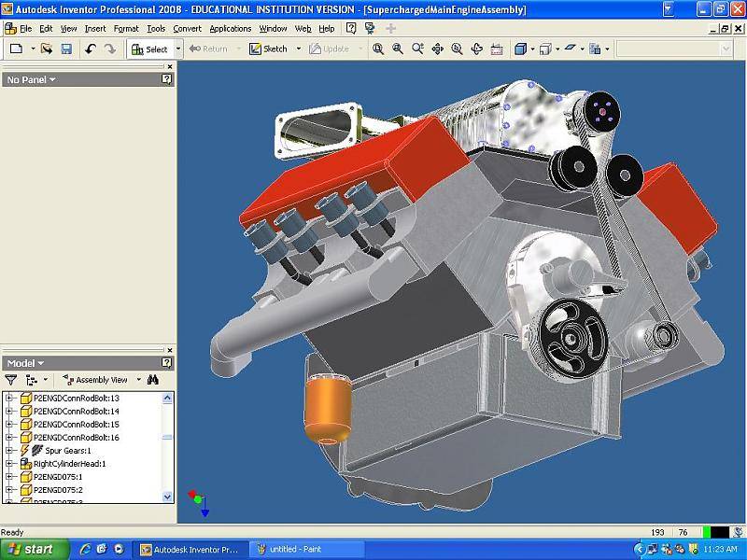Open help for the No Panel bar
The image size is (747, 560).
tap(166, 79)
